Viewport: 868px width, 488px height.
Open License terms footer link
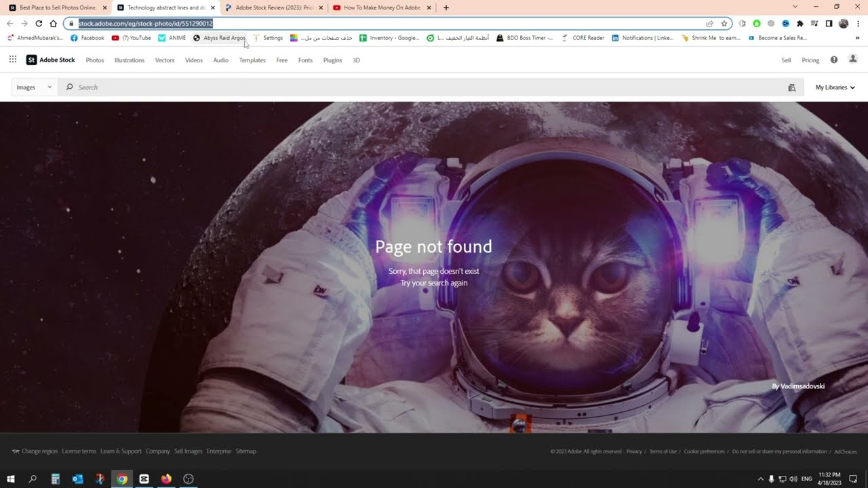coord(79,451)
